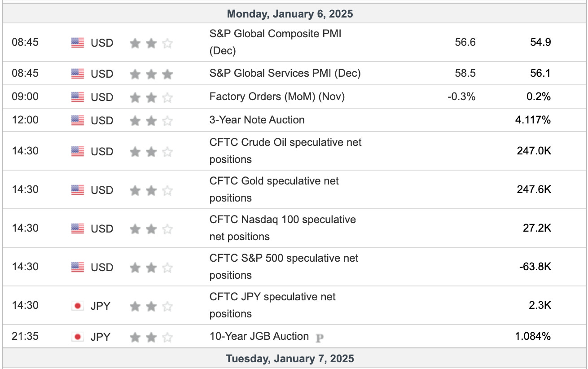This screenshot has height=369, width=588.
Task: Open the Factory Orders (MoM) (Nov) event
Action: click(277, 97)
